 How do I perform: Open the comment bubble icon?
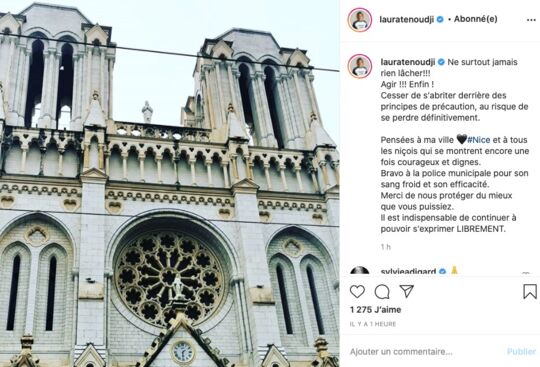point(382,292)
